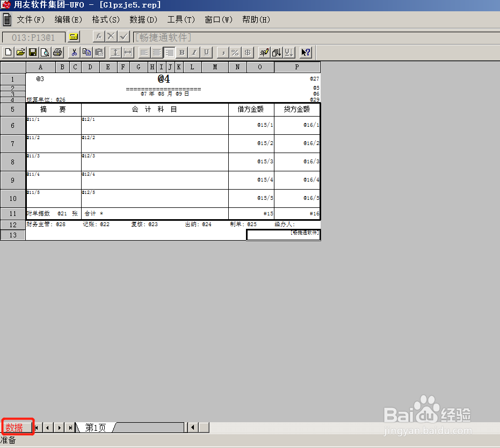Switch to the 第1页 sheet tab
The image size is (500, 448).
(95, 427)
